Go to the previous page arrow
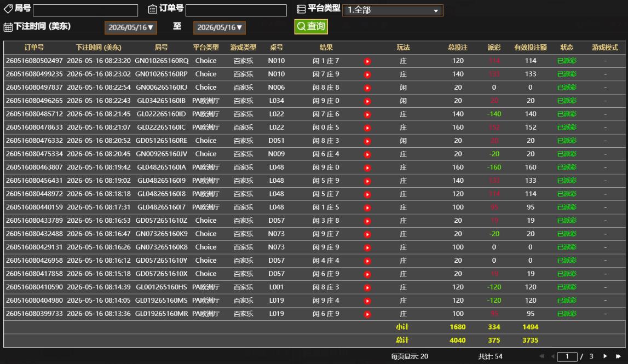Viewport: 628px width, 364px height. pos(552,356)
